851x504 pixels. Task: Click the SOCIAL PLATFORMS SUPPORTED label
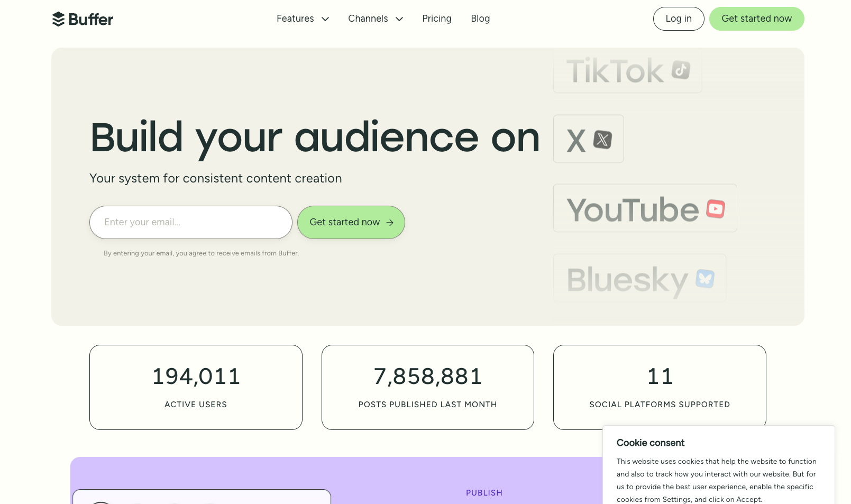coord(660,405)
